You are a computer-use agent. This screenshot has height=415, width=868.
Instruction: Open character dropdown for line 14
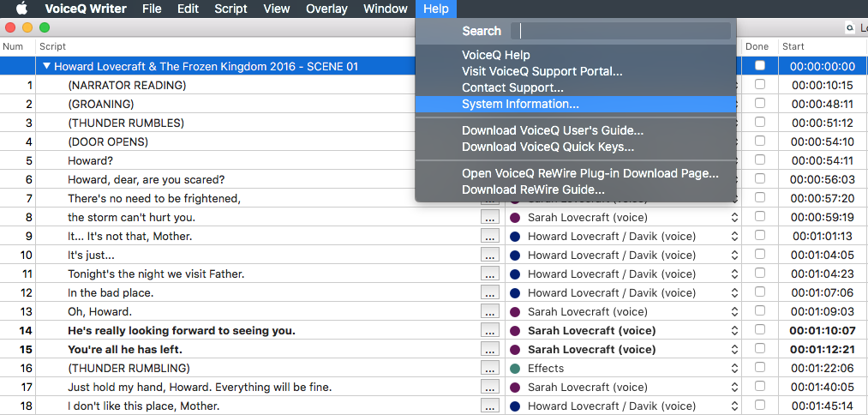(734, 331)
